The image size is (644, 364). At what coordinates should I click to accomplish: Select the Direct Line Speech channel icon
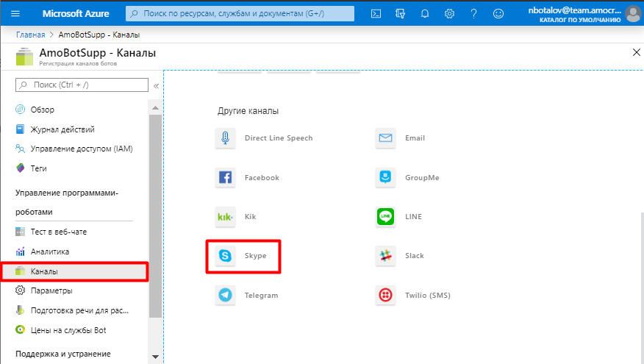pos(225,138)
